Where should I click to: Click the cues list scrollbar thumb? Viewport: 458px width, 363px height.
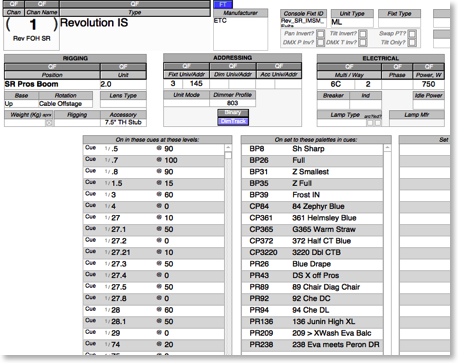click(x=228, y=155)
